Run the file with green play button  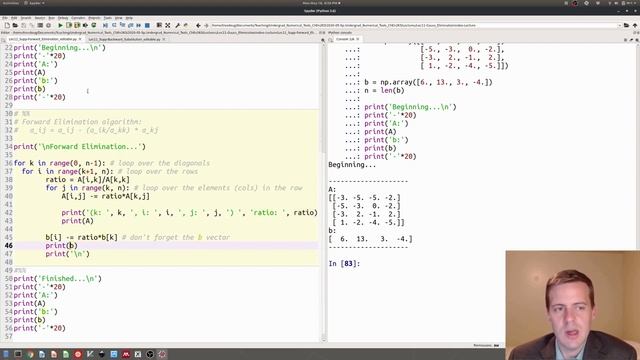(x=60, y=25)
